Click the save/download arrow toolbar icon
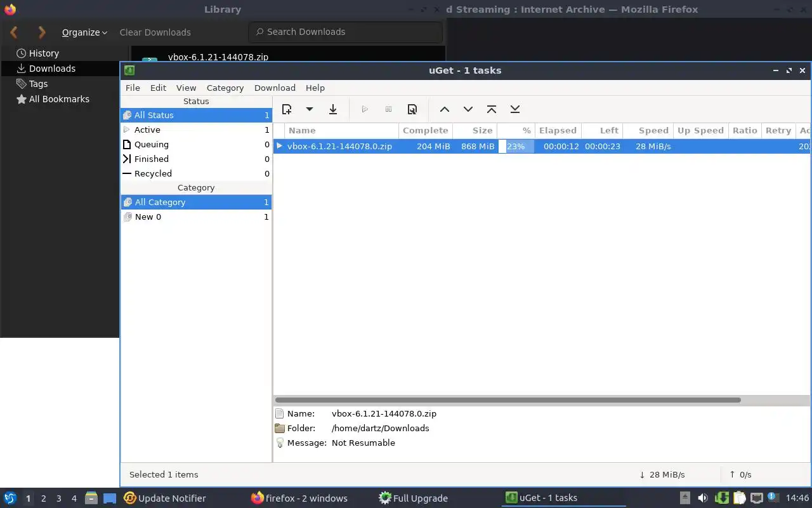 (332, 109)
